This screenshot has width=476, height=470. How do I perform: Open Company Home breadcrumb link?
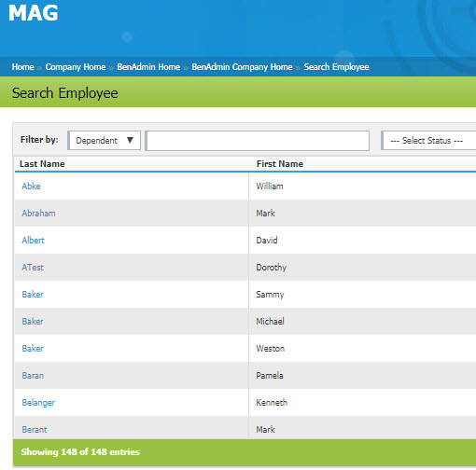[x=76, y=67]
